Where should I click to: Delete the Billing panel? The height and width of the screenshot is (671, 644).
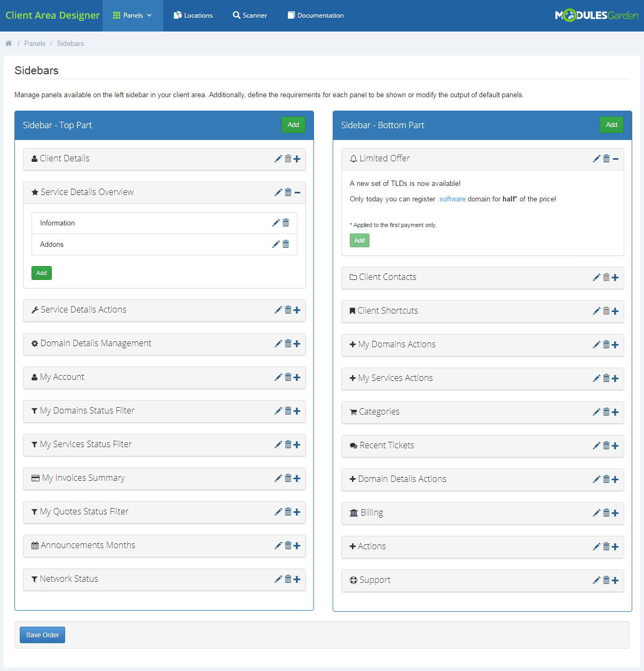click(606, 513)
